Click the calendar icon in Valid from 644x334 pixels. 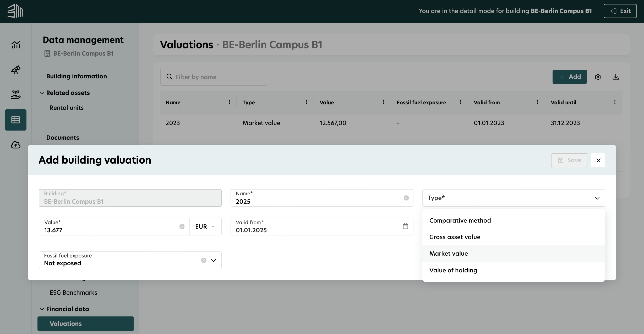(x=405, y=226)
